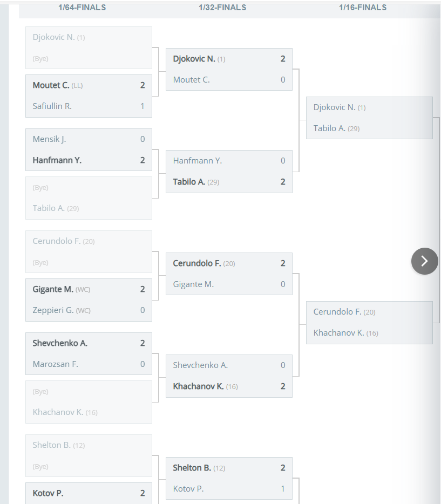
Task: Open Gigante M. vs Zeppieri G. match
Action: 89,300
